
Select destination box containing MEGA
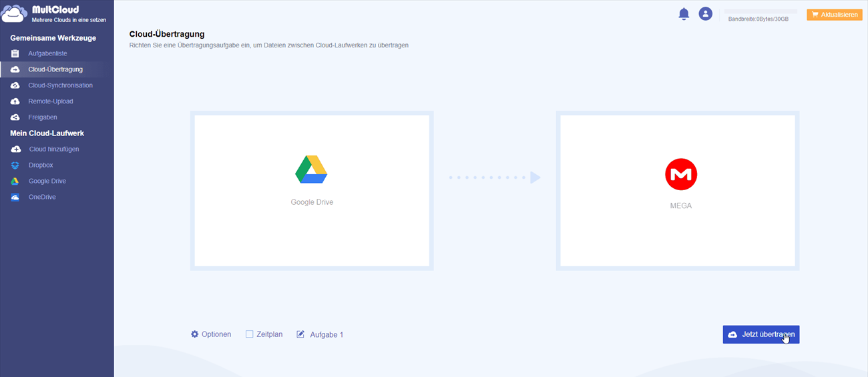point(678,191)
